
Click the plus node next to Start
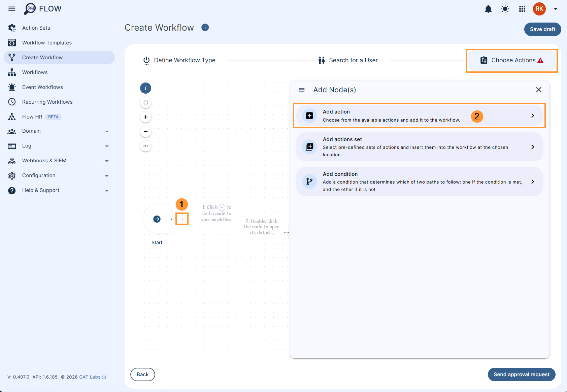tap(182, 219)
